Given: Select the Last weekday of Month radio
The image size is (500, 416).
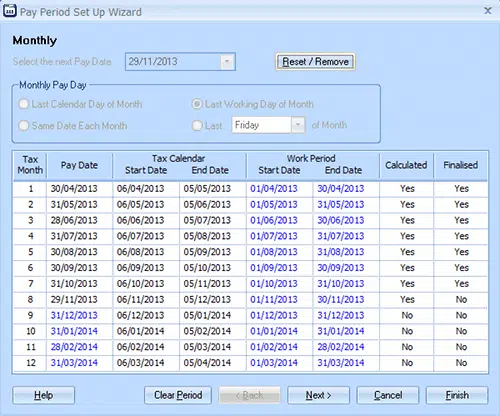Looking at the screenshot, I should 197,126.
